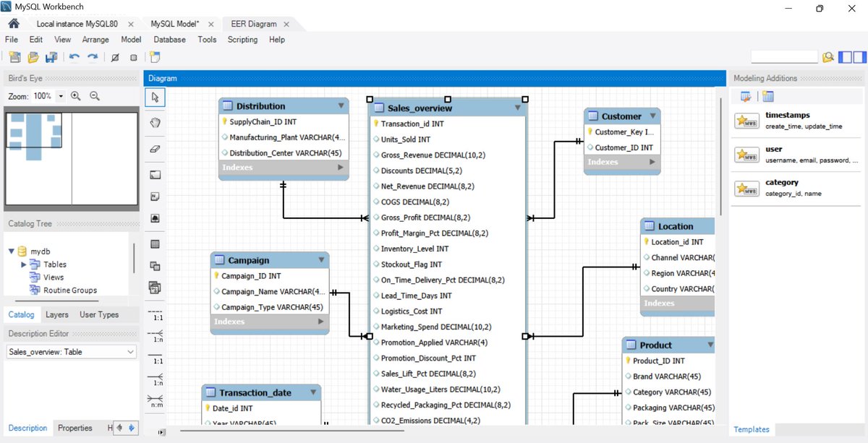Open an existing model file

click(x=33, y=57)
